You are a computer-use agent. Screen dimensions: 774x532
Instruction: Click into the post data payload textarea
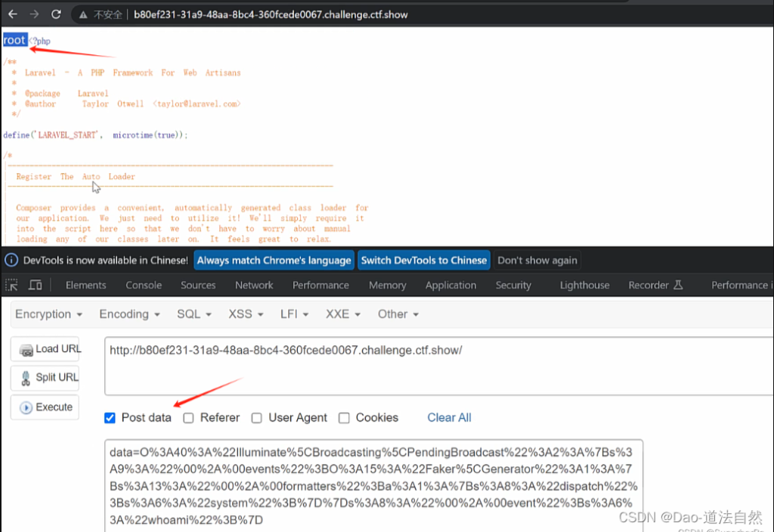(x=373, y=486)
